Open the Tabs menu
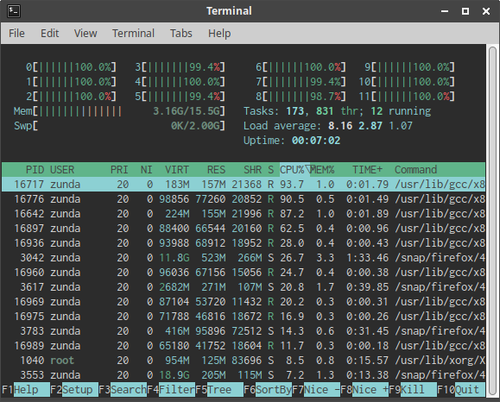The width and height of the screenshot is (500, 402). (x=181, y=33)
